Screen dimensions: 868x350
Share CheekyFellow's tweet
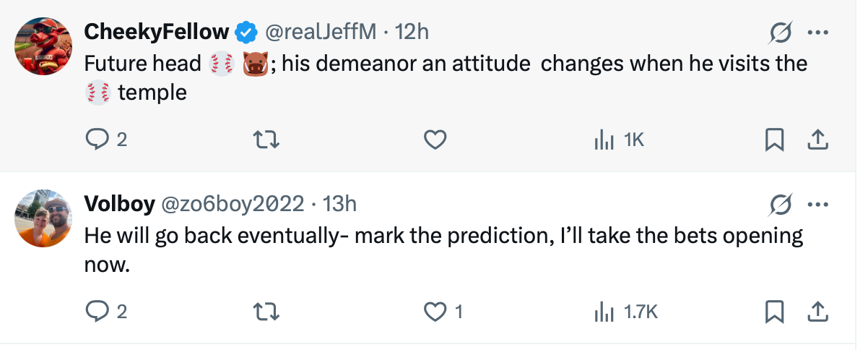coord(817,139)
